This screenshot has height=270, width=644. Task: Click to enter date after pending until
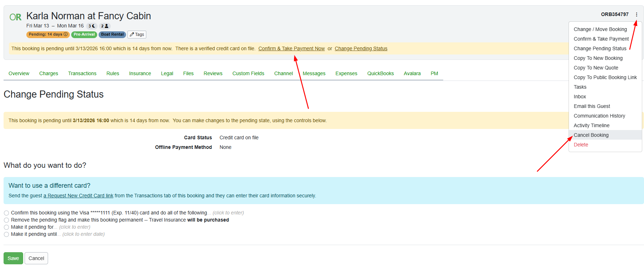pos(84,234)
